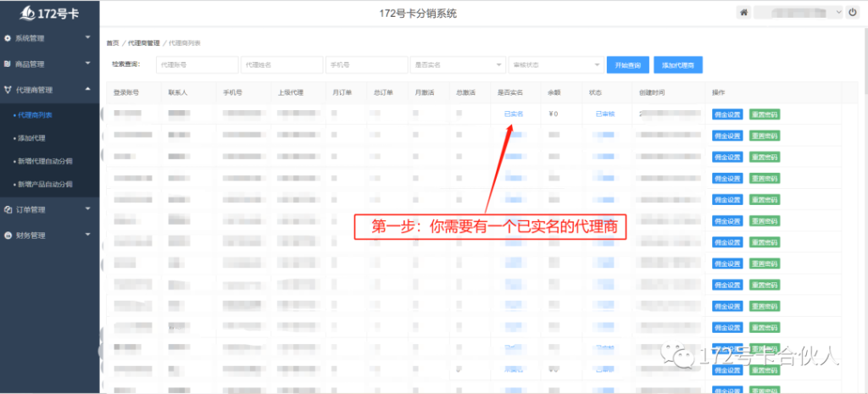This screenshot has height=394, width=868.
Task: Click the 开始查询 button
Action: click(x=628, y=64)
